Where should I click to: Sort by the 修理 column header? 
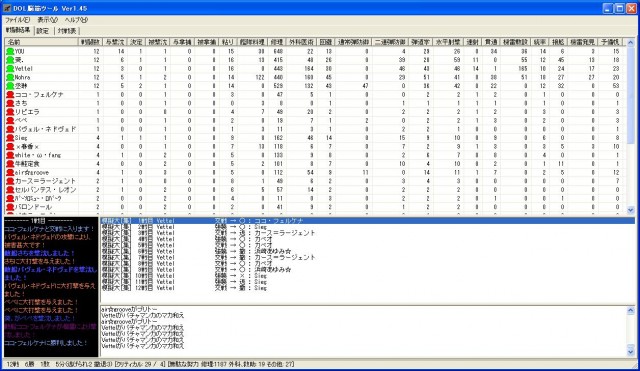click(x=276, y=42)
